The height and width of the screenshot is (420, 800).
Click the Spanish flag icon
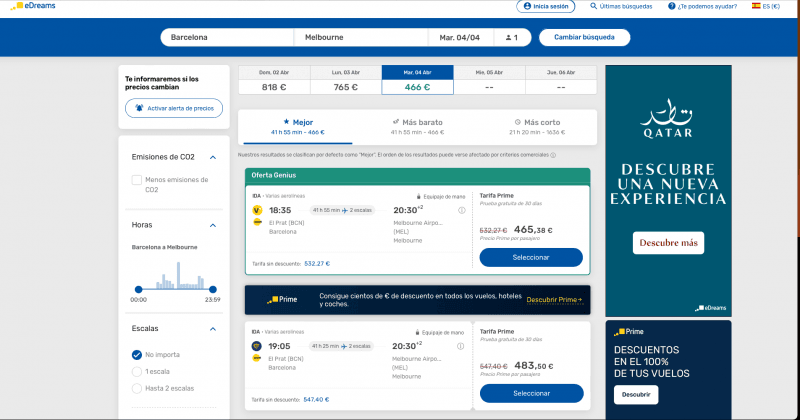tap(756, 6)
